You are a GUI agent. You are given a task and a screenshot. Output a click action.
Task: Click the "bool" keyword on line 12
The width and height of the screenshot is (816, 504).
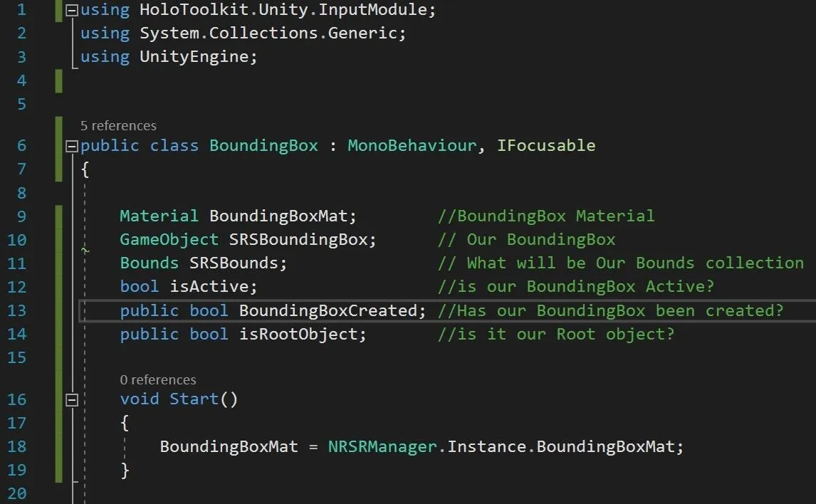[x=140, y=287]
